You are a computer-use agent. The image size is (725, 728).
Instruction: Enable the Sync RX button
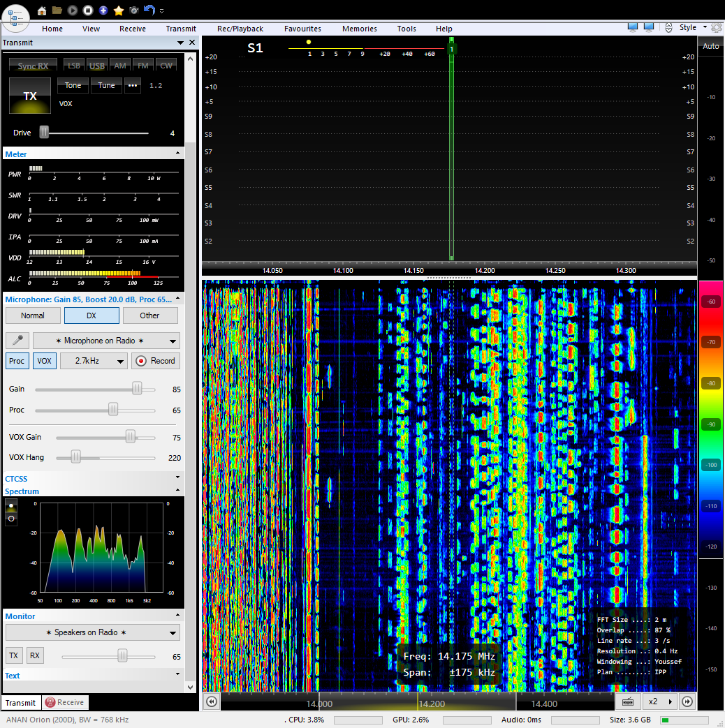pos(33,66)
